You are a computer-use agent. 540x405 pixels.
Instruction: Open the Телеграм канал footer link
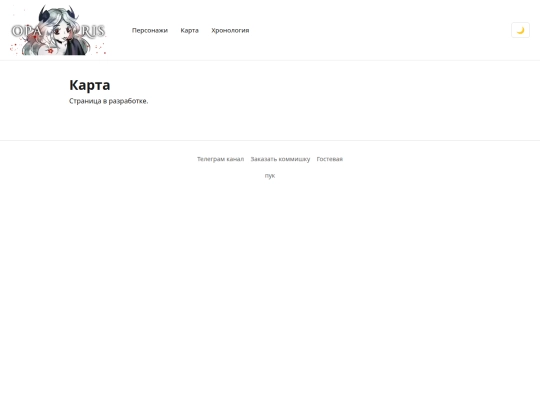point(220,159)
